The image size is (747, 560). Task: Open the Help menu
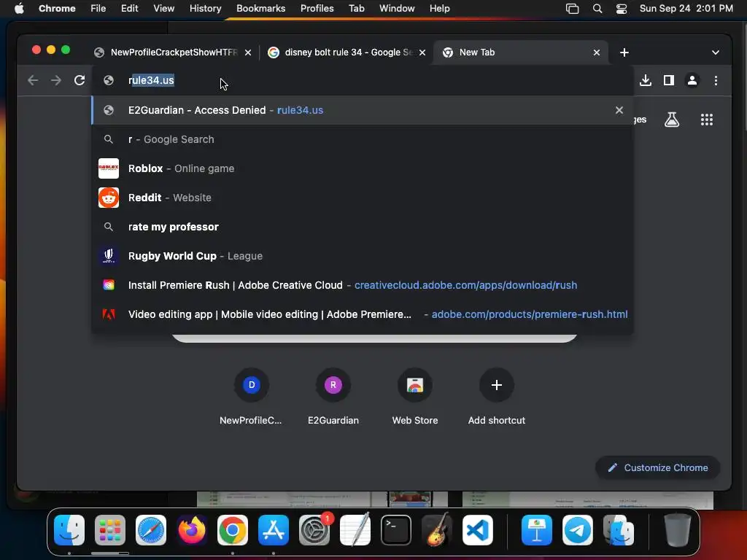[439, 9]
